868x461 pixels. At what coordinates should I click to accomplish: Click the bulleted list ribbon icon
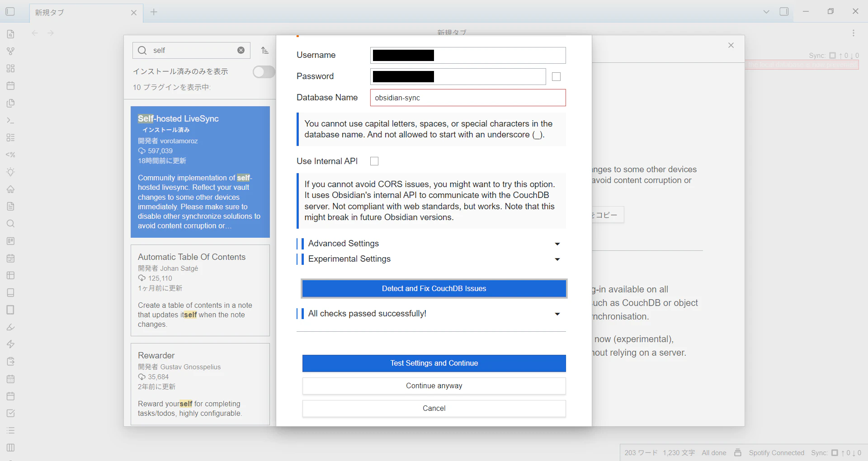tap(11, 430)
